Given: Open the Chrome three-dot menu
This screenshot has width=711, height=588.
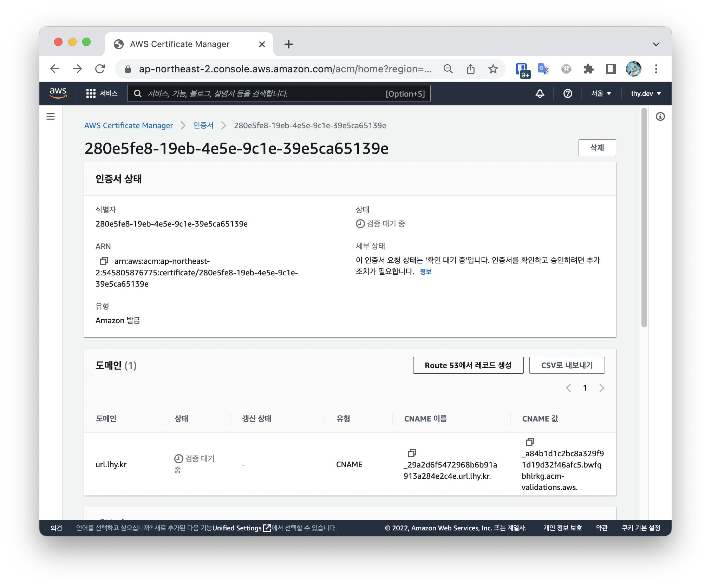Looking at the screenshot, I should click(656, 69).
